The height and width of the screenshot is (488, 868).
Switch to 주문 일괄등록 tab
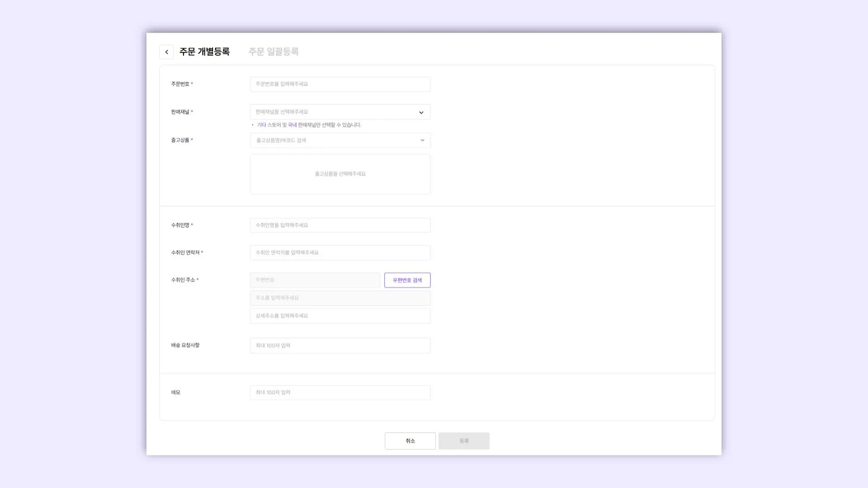point(274,52)
